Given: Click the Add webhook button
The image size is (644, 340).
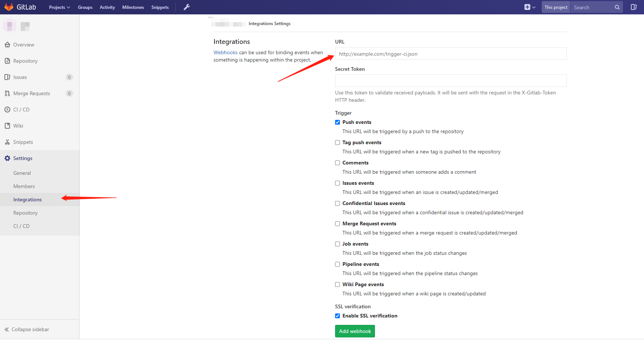Looking at the screenshot, I should pyautogui.click(x=355, y=331).
